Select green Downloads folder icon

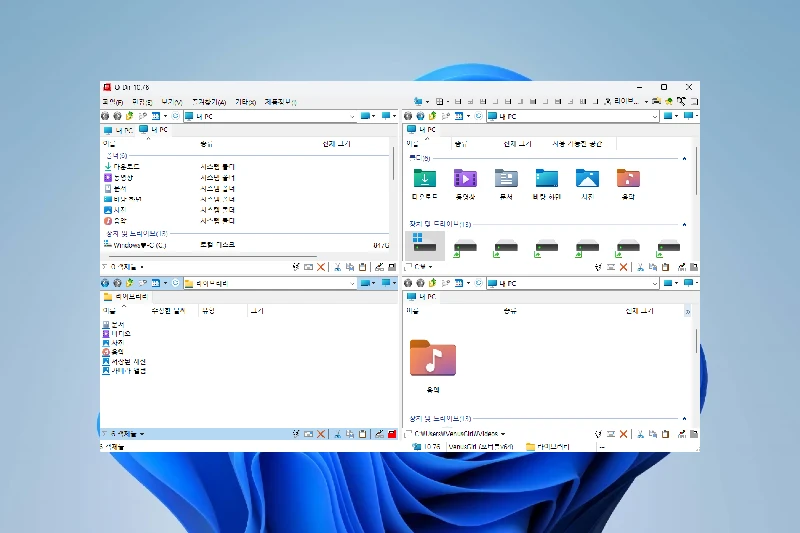[424, 179]
